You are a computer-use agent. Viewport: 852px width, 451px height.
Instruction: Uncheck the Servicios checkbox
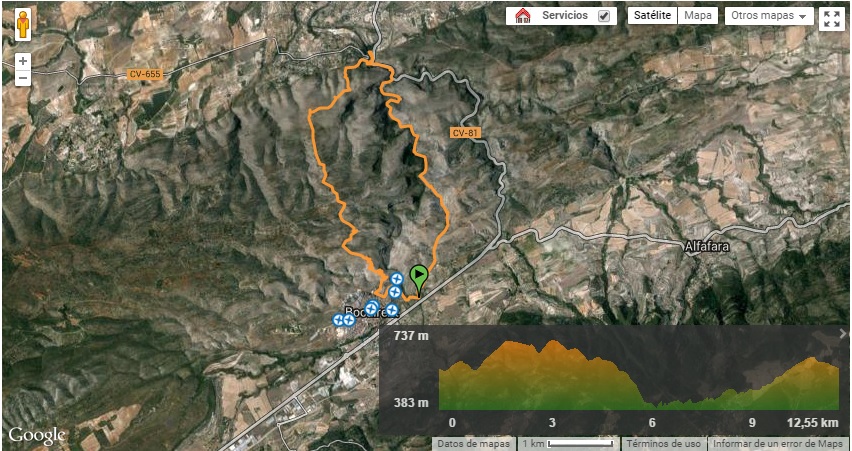(x=604, y=16)
